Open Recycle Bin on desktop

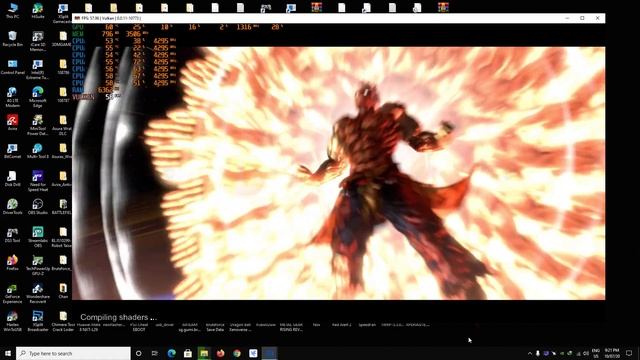(12, 39)
